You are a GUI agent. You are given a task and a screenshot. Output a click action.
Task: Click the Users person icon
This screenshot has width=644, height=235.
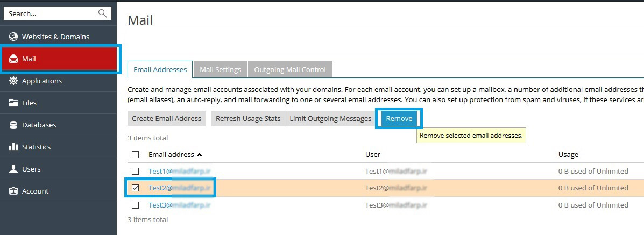(x=13, y=169)
